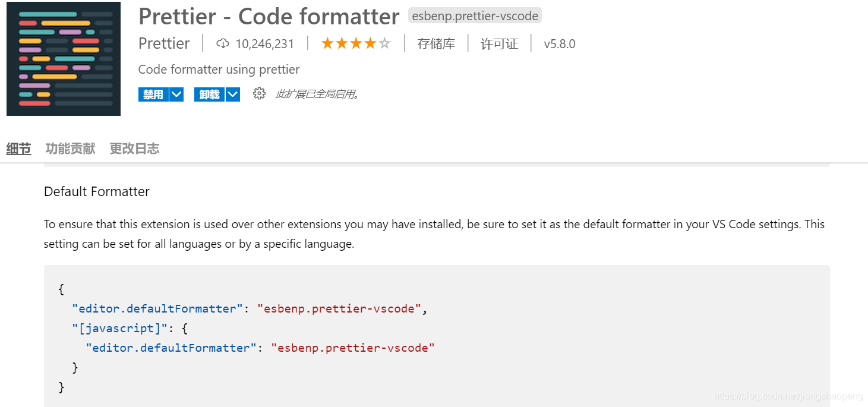Viewport: 868px width, 407px height.
Task: Click the version text v5.8.0
Action: point(560,44)
